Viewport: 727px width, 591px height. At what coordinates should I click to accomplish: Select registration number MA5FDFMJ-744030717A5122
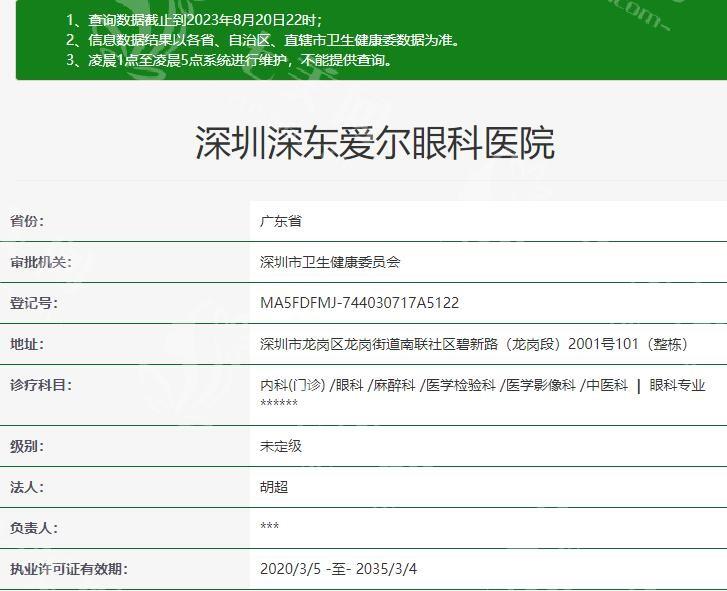click(360, 303)
